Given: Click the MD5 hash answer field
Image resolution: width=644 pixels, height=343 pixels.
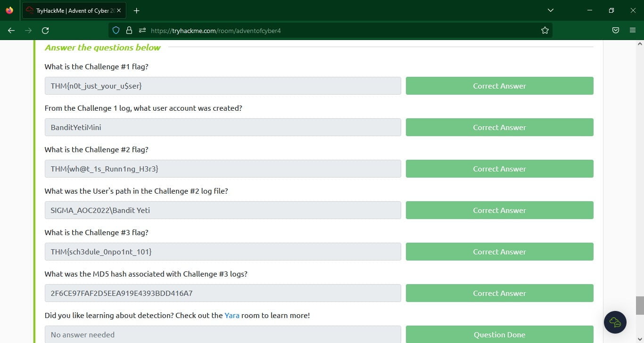Looking at the screenshot, I should (223, 293).
